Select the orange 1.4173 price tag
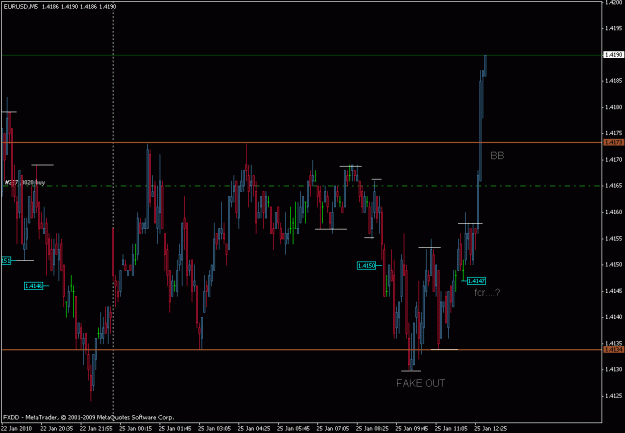This screenshot has height=433, width=625. pyautogui.click(x=614, y=142)
